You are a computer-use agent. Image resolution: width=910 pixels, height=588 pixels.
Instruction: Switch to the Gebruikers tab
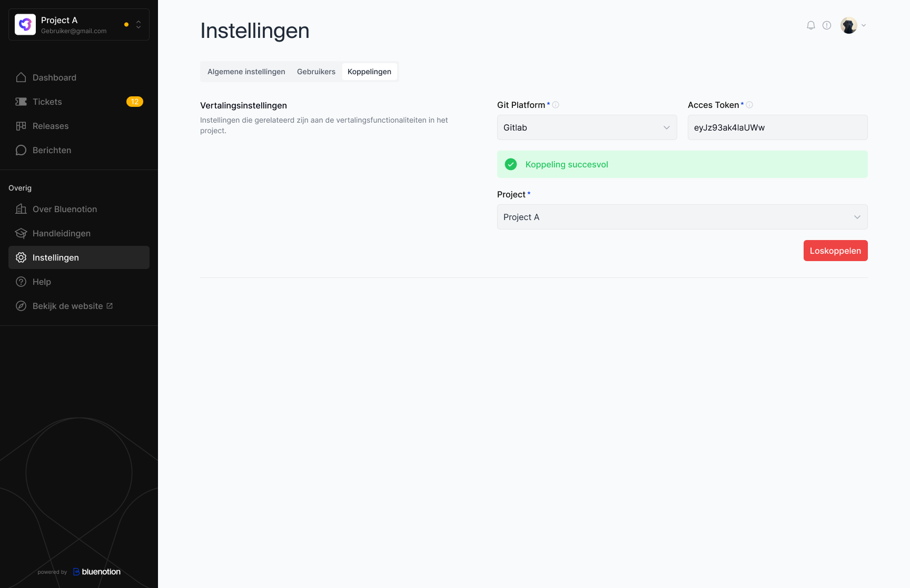pos(316,72)
